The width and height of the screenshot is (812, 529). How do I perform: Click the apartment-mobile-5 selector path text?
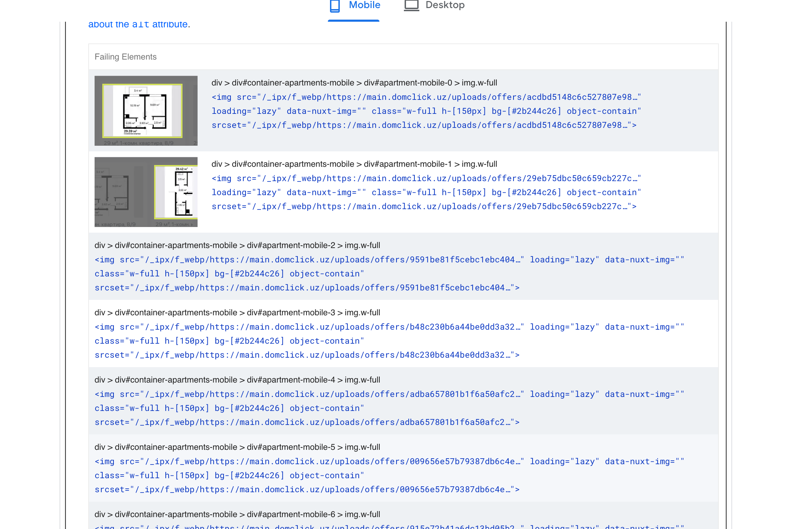coord(237,447)
